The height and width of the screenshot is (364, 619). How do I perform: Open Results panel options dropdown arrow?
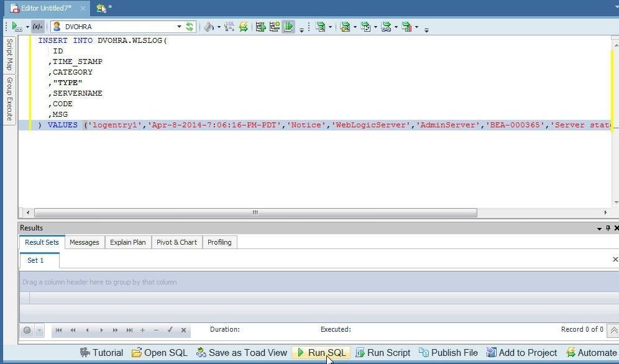point(599,229)
